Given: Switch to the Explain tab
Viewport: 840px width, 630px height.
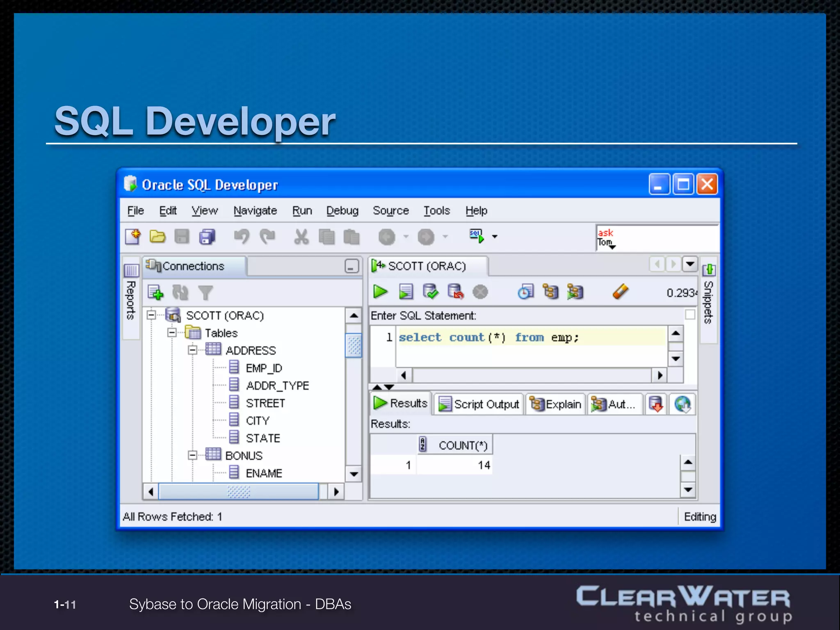Looking at the screenshot, I should coord(555,404).
